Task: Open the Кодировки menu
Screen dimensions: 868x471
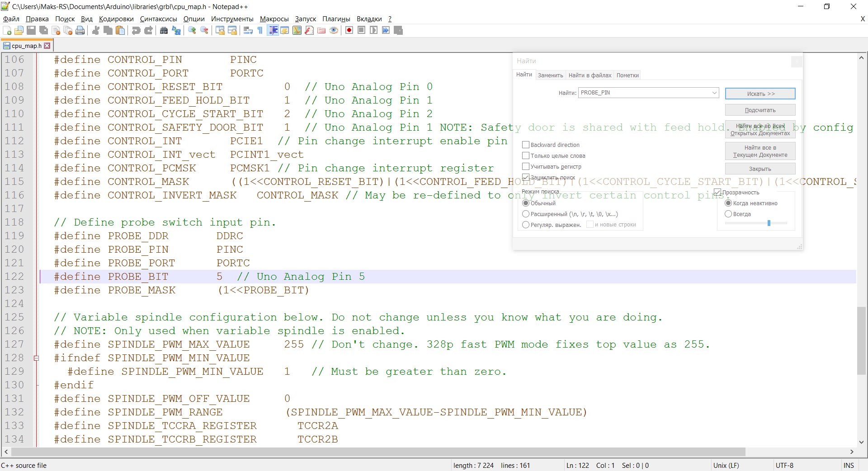Action: [x=116, y=19]
